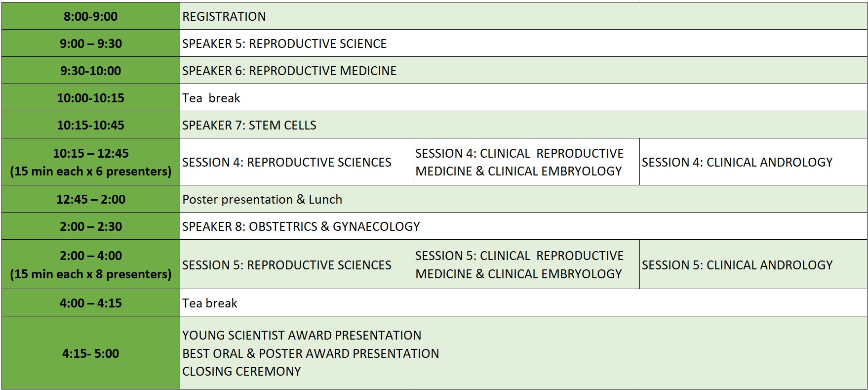Click Poster presentation & Lunch cell
The height and width of the screenshot is (390, 868).
tap(262, 199)
